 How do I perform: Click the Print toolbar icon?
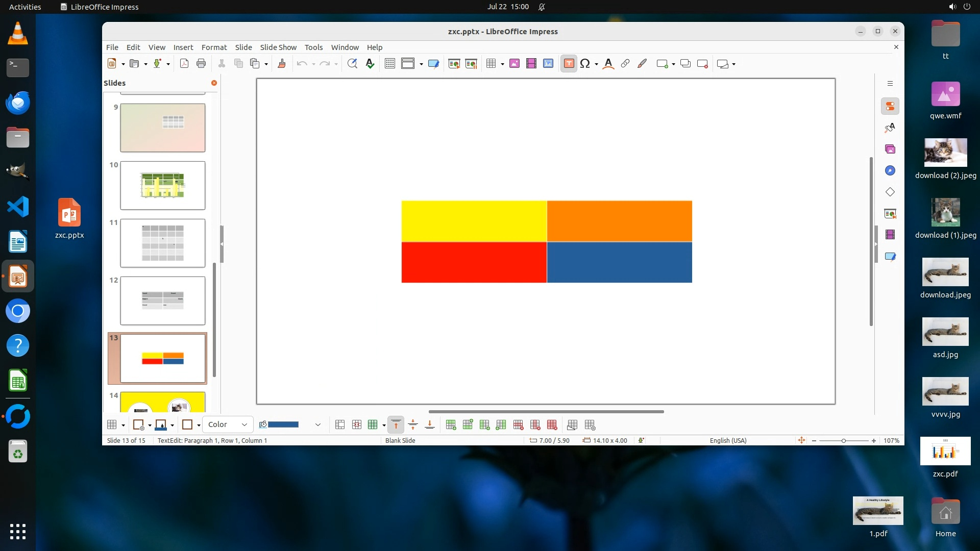point(201,64)
